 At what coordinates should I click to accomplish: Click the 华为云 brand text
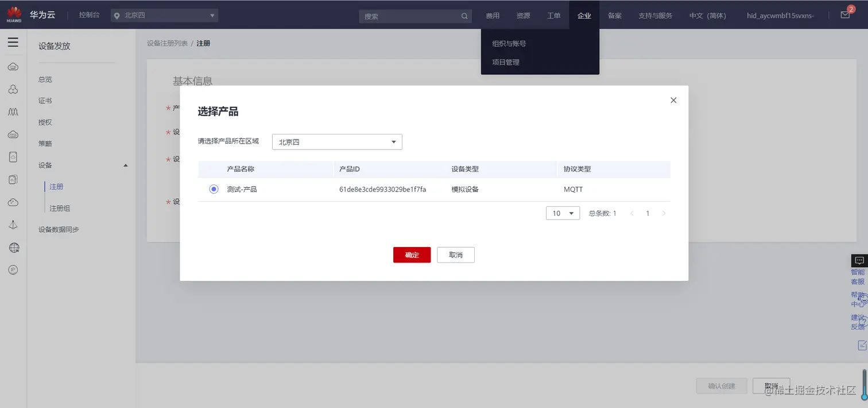[x=42, y=15]
